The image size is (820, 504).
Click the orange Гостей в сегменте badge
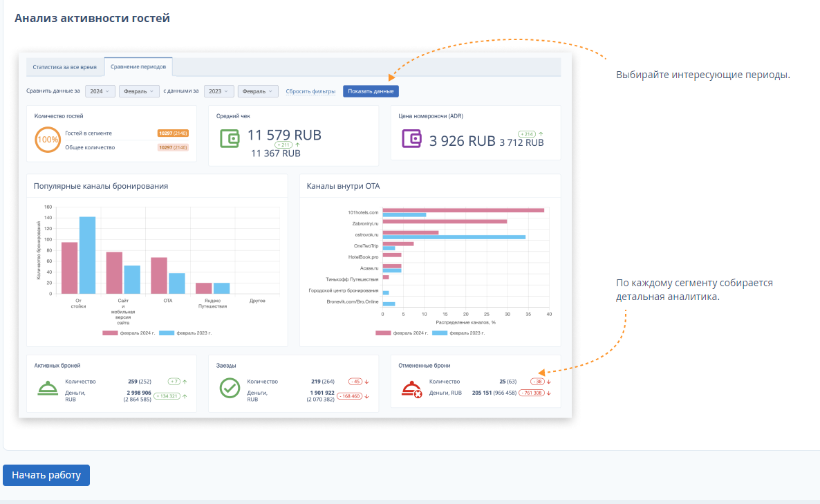click(x=173, y=133)
